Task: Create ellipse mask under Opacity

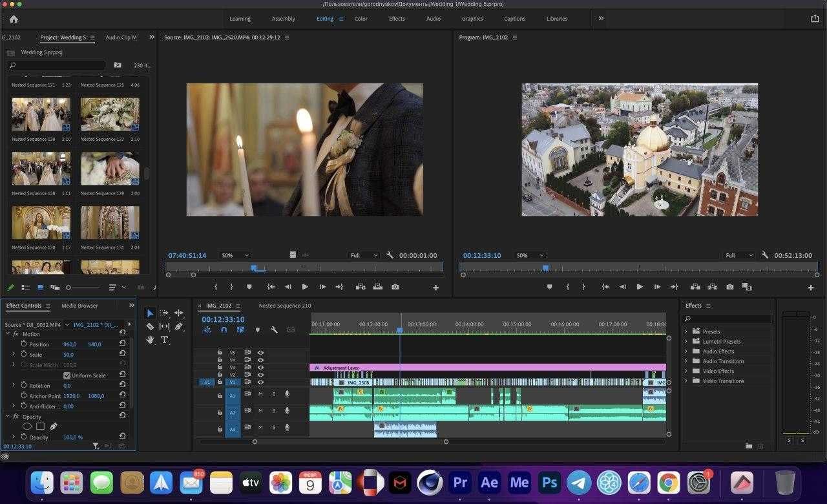Action: point(27,426)
